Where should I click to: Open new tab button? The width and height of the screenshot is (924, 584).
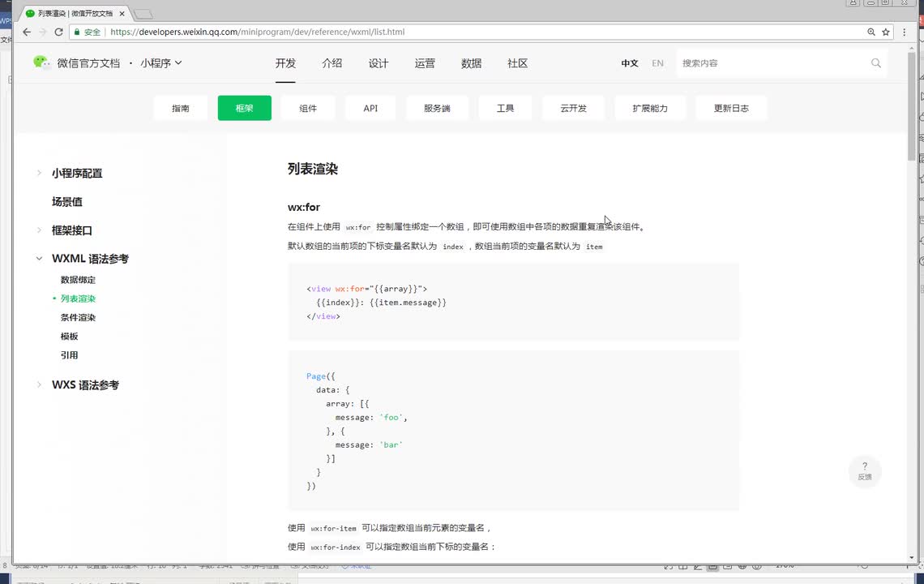pyautogui.click(x=143, y=14)
